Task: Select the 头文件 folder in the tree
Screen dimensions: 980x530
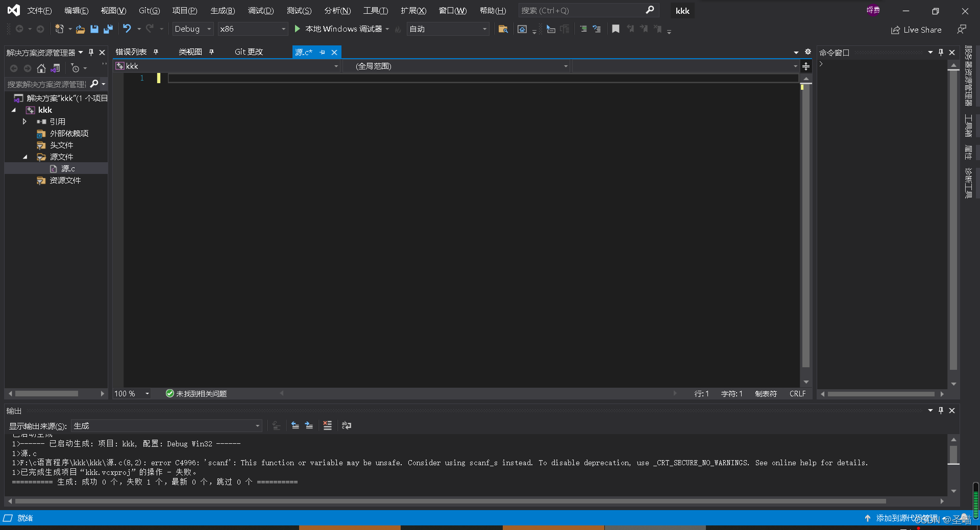Action: [61, 145]
